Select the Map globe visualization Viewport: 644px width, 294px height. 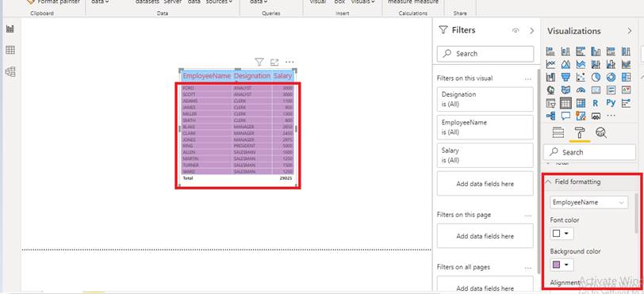click(x=550, y=90)
